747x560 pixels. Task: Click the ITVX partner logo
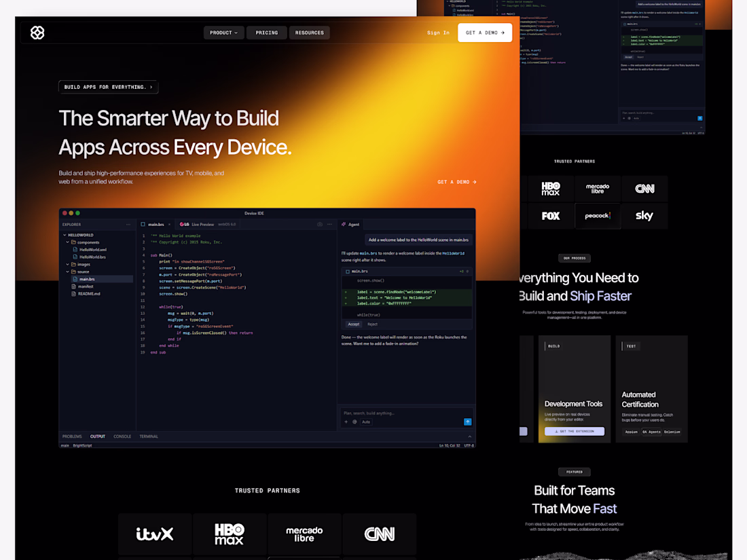(x=155, y=534)
